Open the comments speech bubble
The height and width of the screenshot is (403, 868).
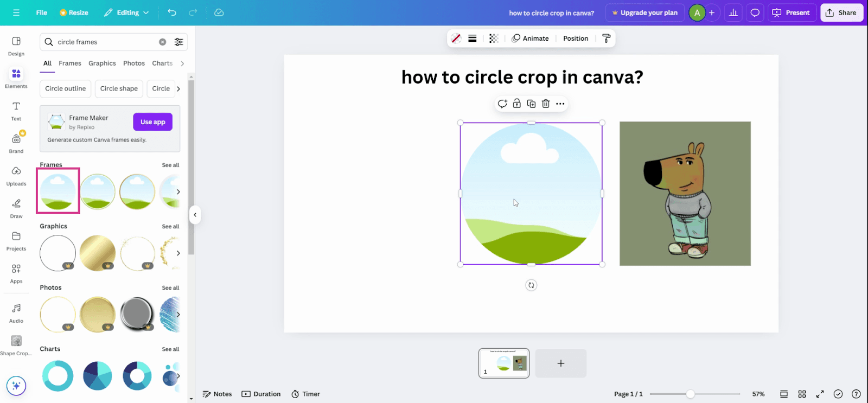tap(755, 12)
